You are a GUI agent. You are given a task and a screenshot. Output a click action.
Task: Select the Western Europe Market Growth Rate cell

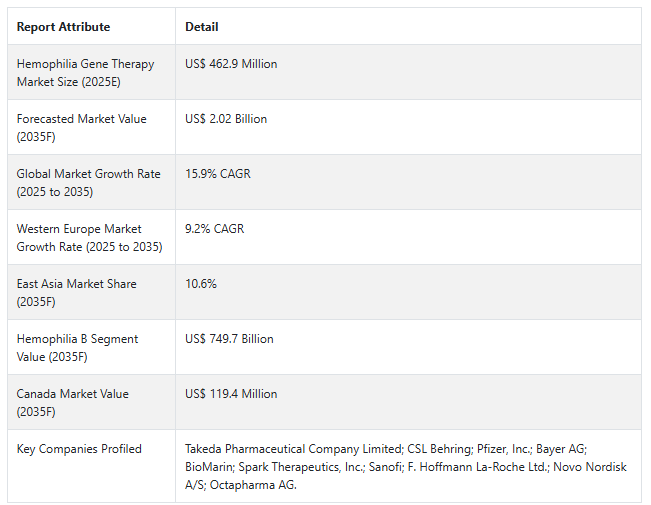91,237
